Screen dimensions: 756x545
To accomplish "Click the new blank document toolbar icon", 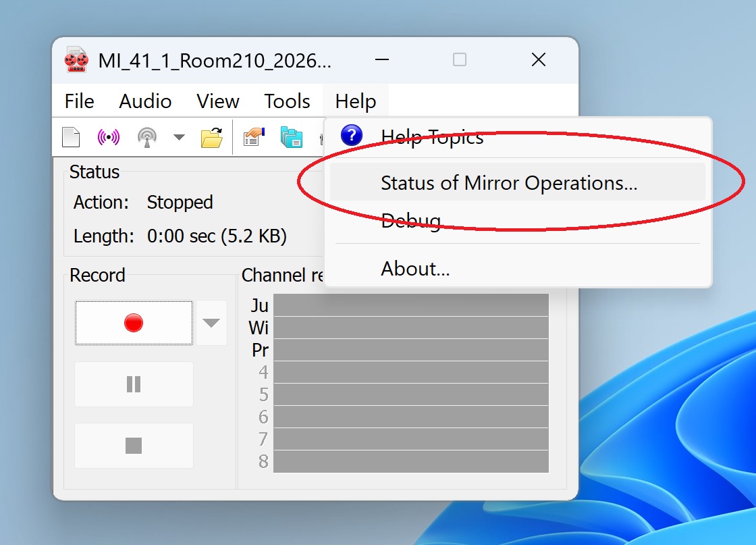I will pos(71,137).
